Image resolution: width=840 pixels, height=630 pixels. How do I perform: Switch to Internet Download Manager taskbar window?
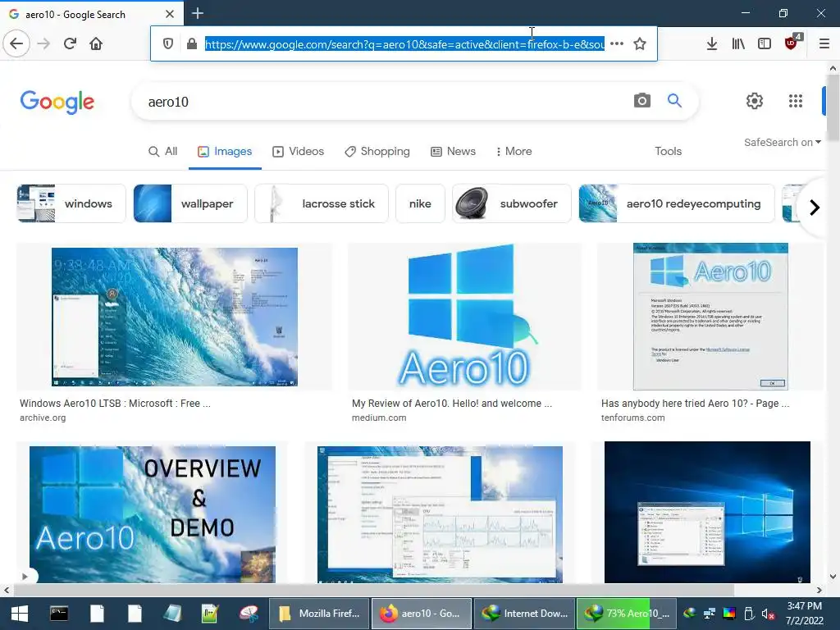click(x=524, y=614)
